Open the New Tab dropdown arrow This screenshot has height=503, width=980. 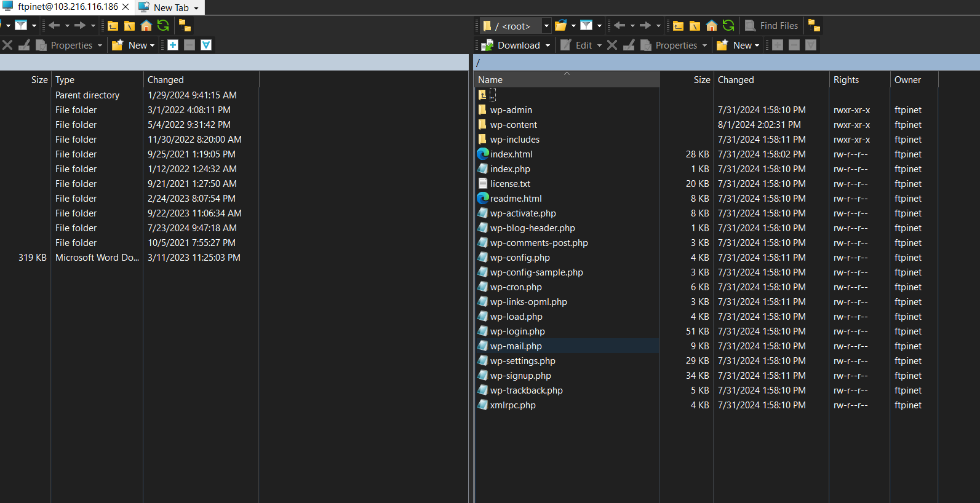pos(196,8)
